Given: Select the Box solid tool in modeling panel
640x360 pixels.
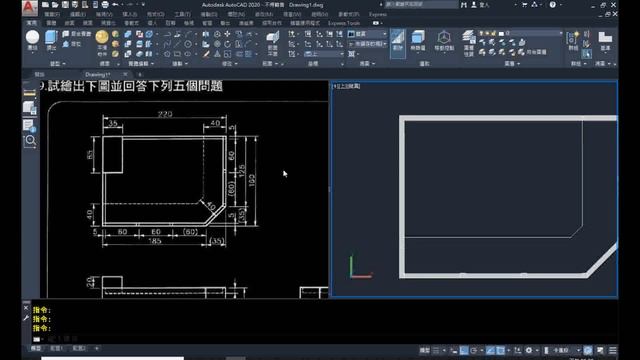Looking at the screenshot, I should coord(32,40).
